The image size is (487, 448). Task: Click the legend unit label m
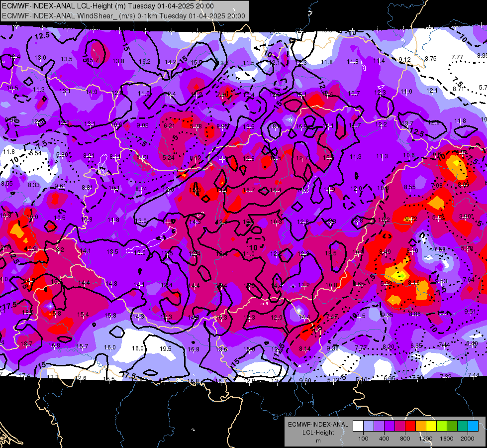coord(318,441)
